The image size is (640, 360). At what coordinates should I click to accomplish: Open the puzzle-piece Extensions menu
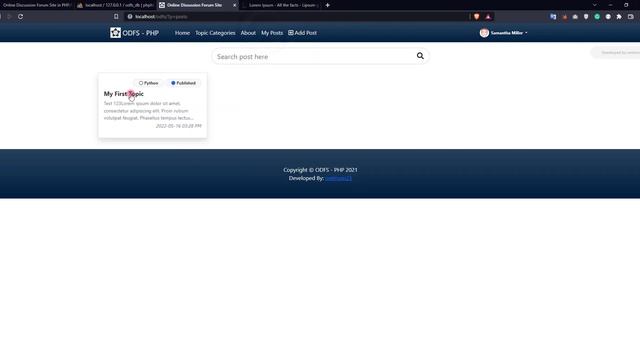point(619,17)
